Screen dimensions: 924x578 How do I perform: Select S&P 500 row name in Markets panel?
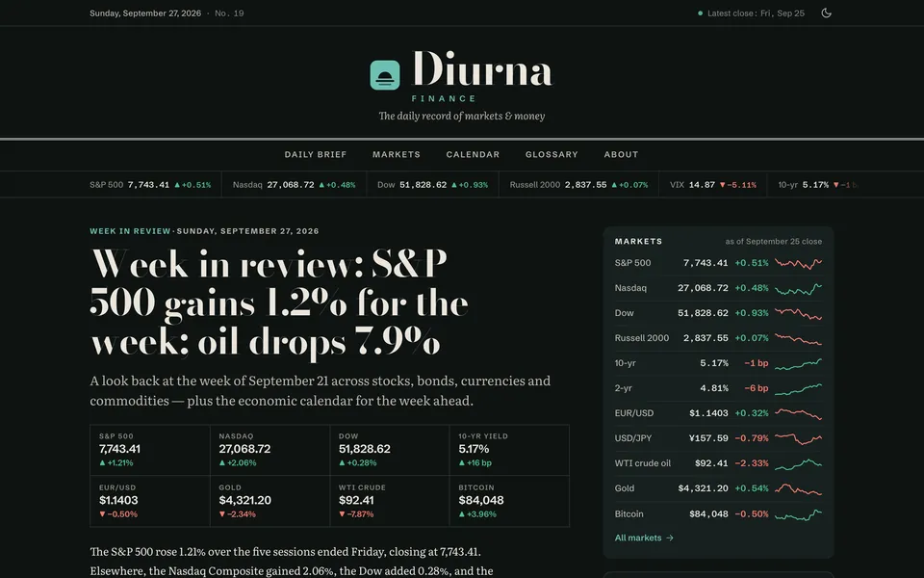point(633,263)
